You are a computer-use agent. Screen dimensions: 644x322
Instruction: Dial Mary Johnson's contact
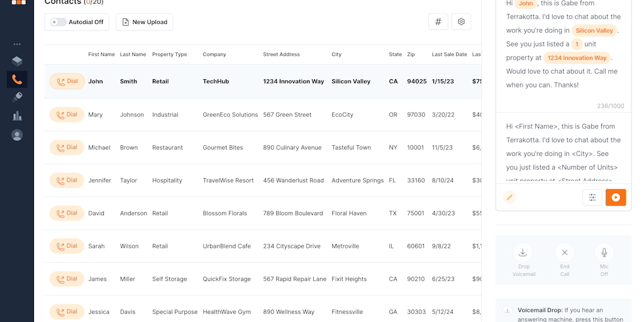(x=67, y=114)
